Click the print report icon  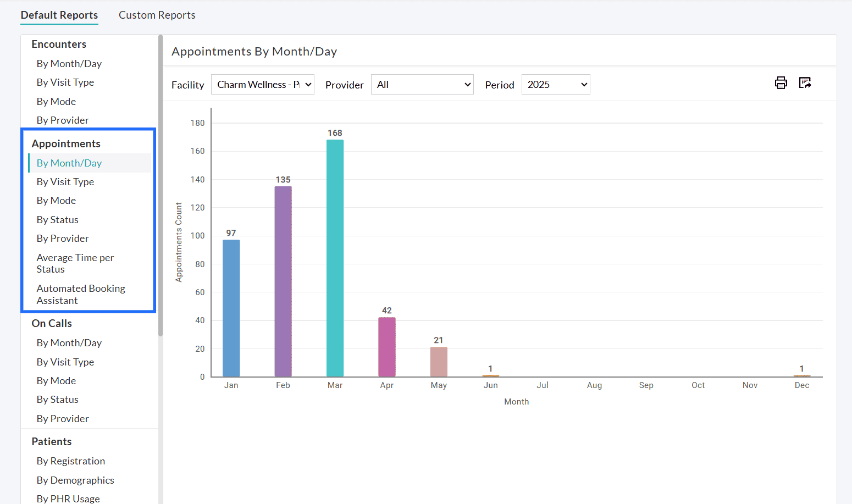pos(781,82)
